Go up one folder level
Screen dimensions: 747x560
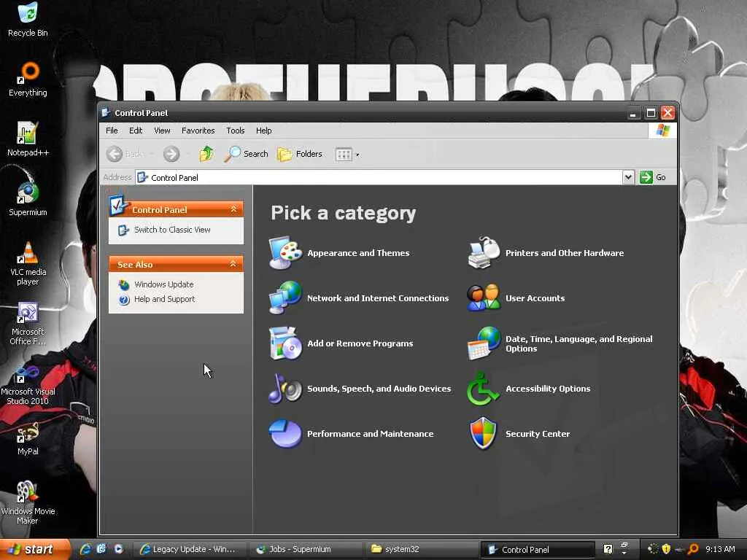206,154
